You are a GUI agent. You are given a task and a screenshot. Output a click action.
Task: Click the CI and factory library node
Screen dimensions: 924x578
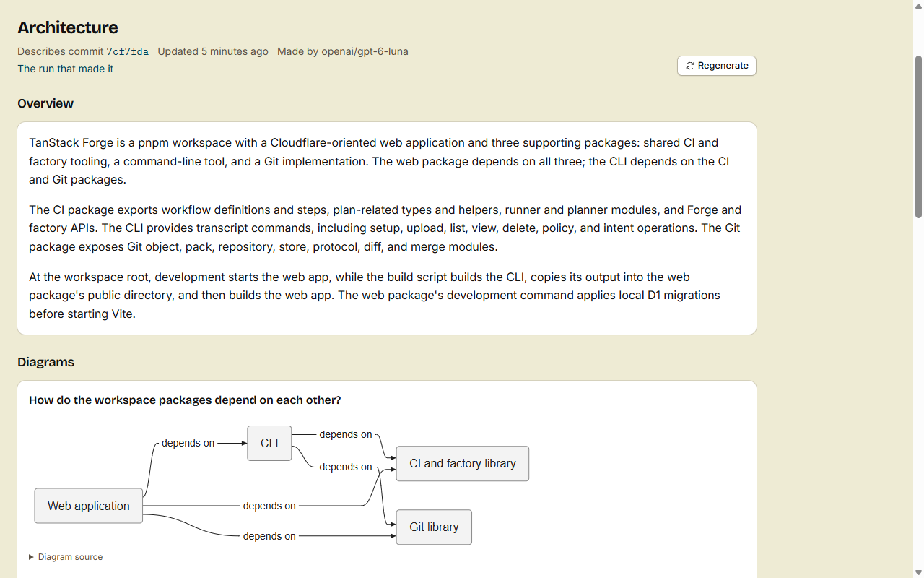pyautogui.click(x=463, y=464)
